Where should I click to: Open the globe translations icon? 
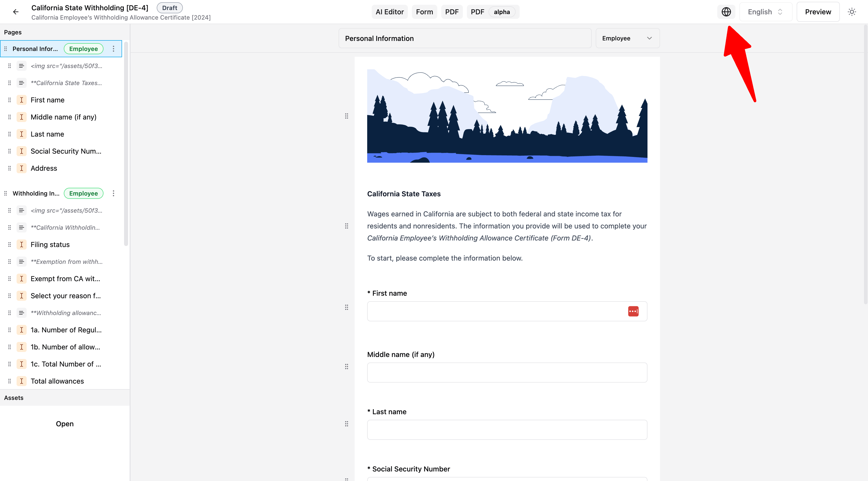point(726,12)
